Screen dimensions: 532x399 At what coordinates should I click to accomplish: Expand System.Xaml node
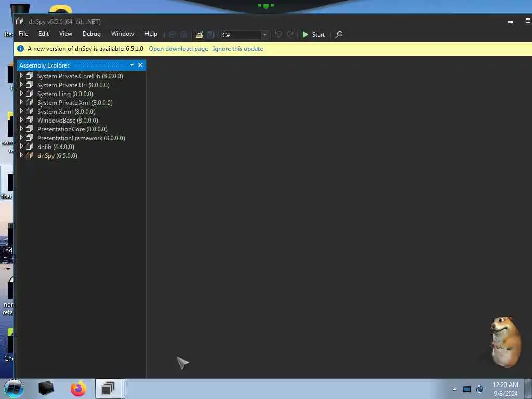pos(21,111)
